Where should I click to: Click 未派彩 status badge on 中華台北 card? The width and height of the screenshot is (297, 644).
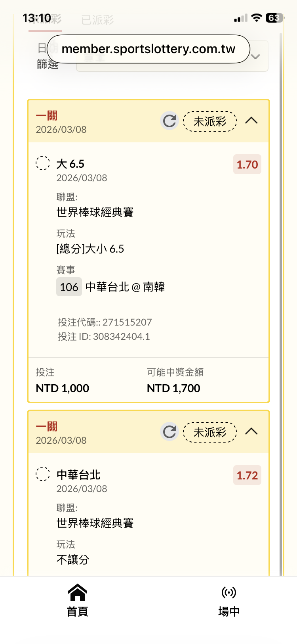tap(210, 432)
